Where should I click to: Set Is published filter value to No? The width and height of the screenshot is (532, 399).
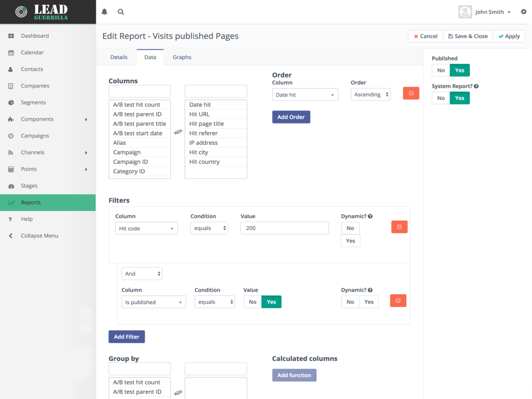[253, 302]
